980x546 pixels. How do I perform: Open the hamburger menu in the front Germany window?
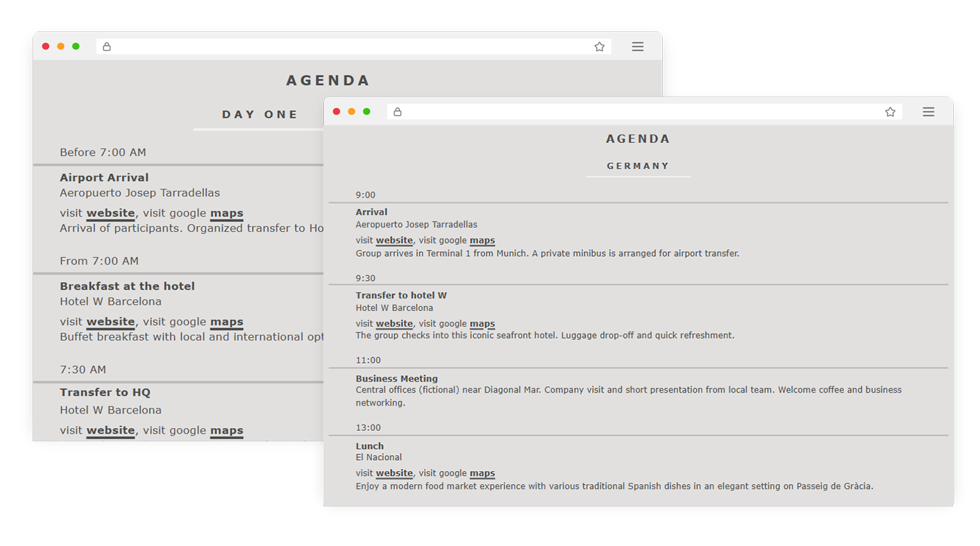coord(929,112)
